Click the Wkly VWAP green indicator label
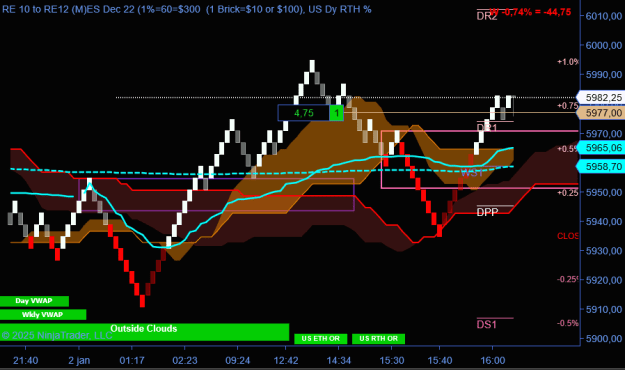 click(x=43, y=315)
